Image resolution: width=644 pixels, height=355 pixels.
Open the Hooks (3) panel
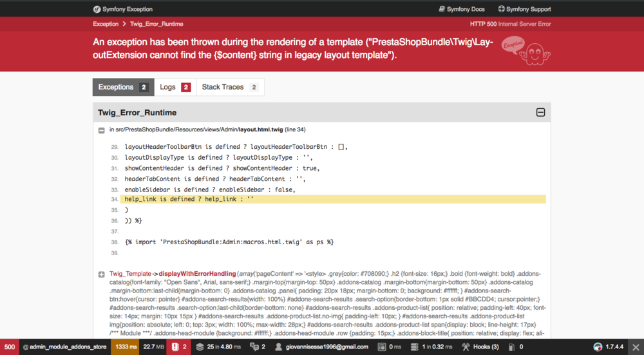[480, 347]
